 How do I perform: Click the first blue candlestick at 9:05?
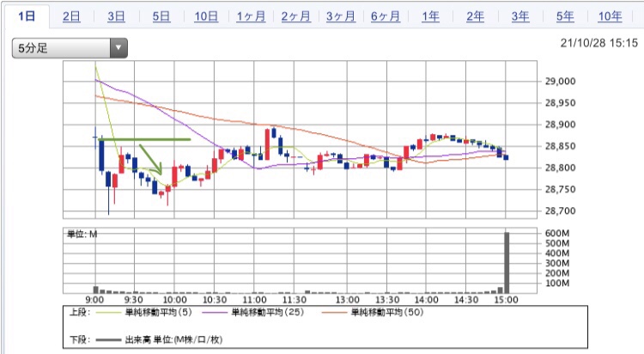101,156
